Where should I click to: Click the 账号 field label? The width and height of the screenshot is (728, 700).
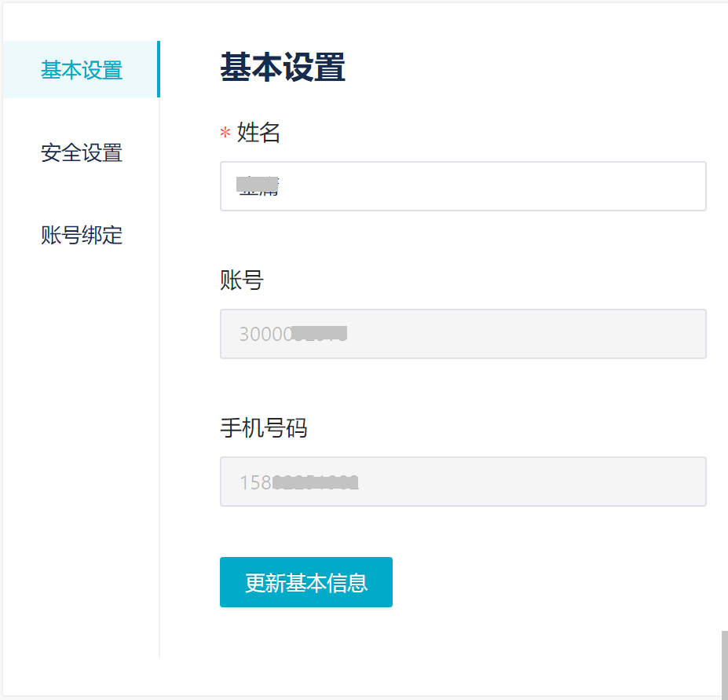[x=242, y=280]
